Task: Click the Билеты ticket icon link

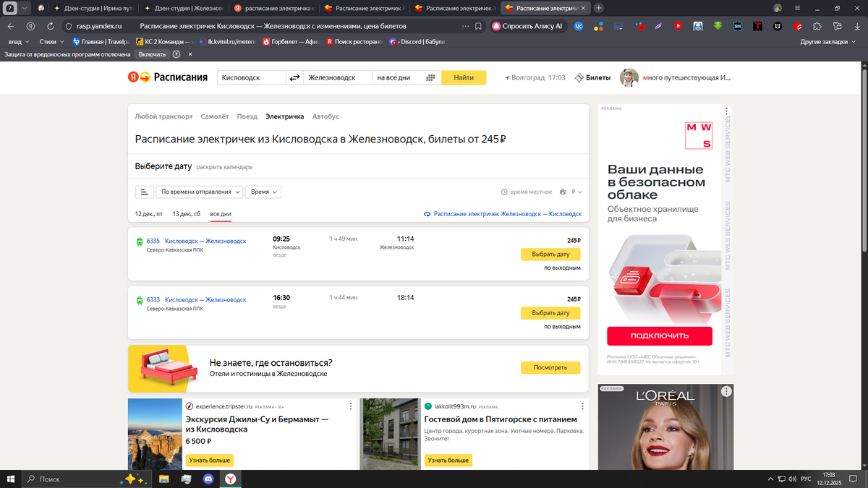Action: tap(592, 77)
